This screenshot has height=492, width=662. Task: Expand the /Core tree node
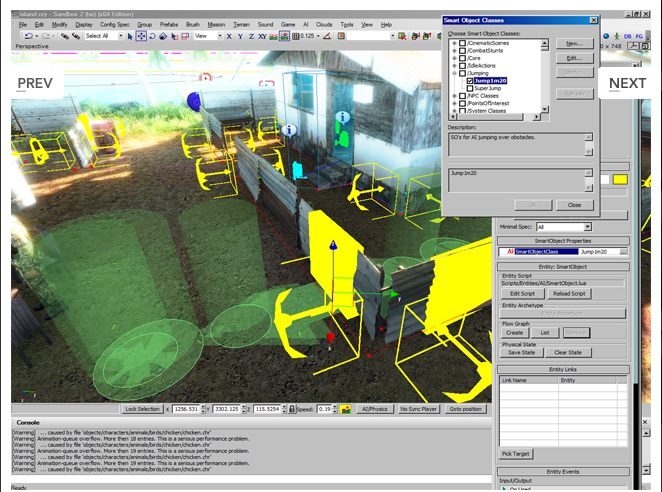tap(454, 58)
